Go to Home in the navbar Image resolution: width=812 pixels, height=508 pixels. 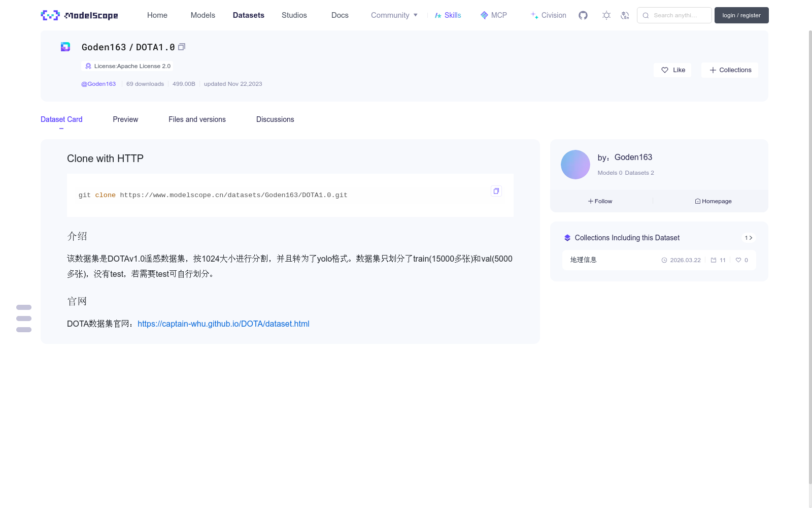[x=157, y=15]
